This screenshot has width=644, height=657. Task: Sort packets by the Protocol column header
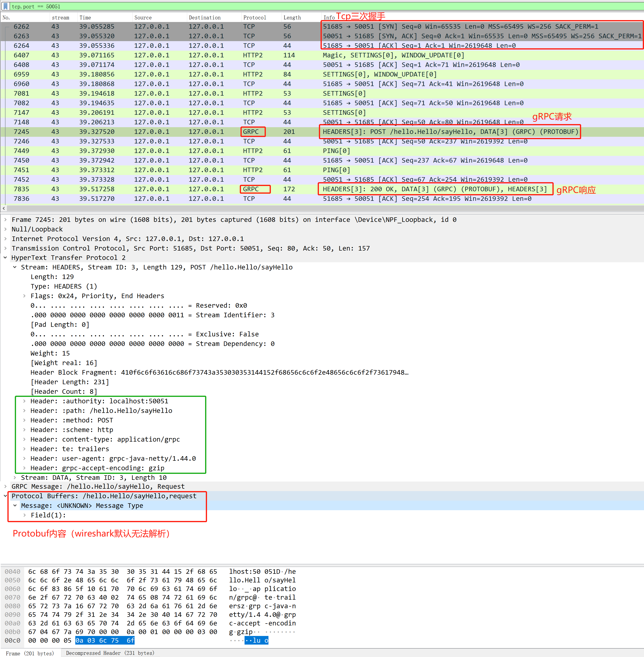(254, 18)
